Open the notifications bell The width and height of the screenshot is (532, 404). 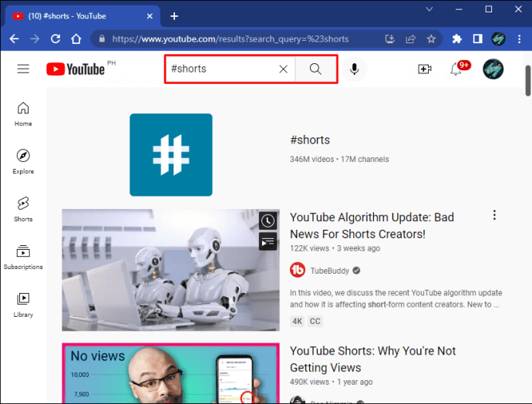(x=456, y=69)
